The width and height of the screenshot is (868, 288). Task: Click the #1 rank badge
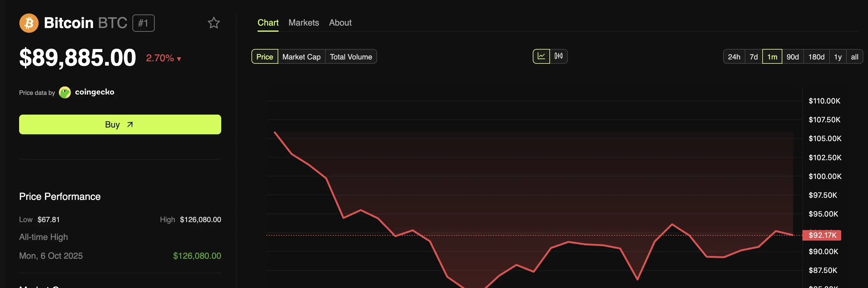click(143, 23)
